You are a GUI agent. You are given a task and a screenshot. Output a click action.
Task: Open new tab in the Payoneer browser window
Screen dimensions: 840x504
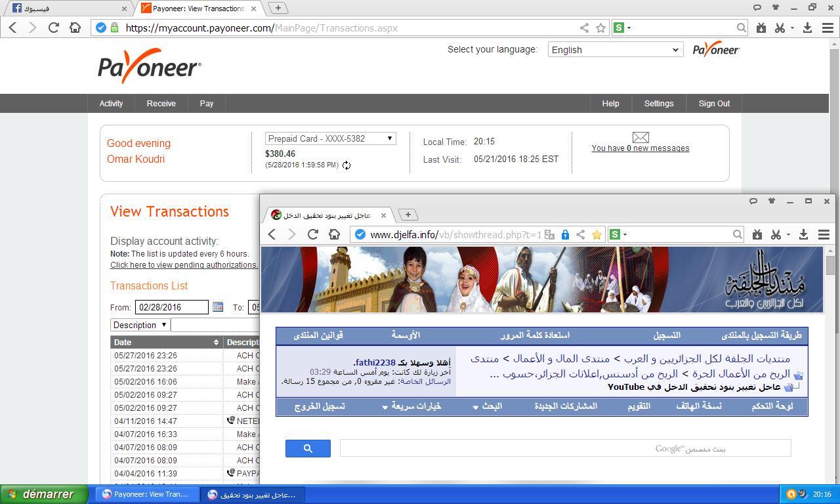[x=278, y=8]
